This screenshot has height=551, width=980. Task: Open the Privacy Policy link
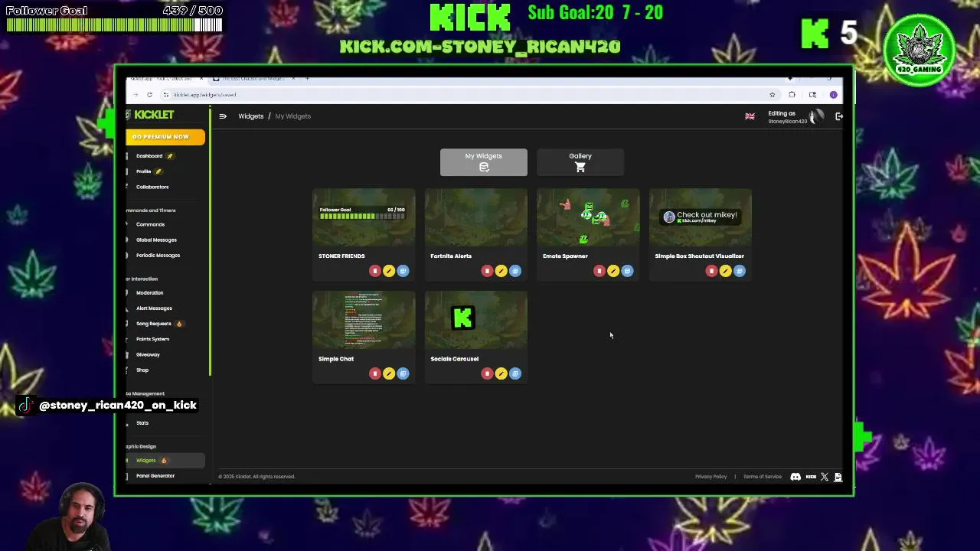tap(710, 477)
